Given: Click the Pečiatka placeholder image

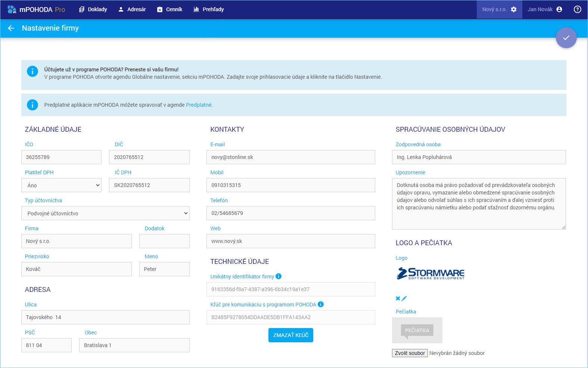Looking at the screenshot, I should point(417,330).
